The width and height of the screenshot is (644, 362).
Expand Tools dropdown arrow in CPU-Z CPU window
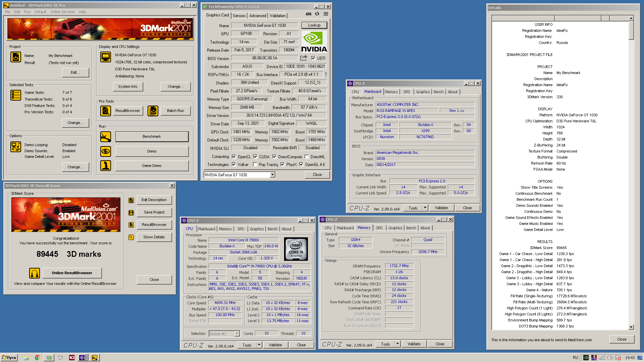tap(259, 345)
